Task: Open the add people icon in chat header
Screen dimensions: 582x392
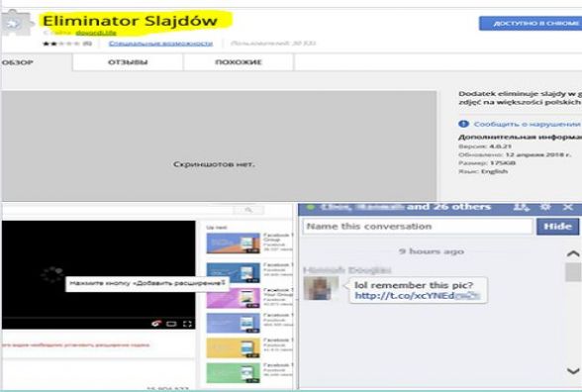Action: pyautogui.click(x=521, y=207)
